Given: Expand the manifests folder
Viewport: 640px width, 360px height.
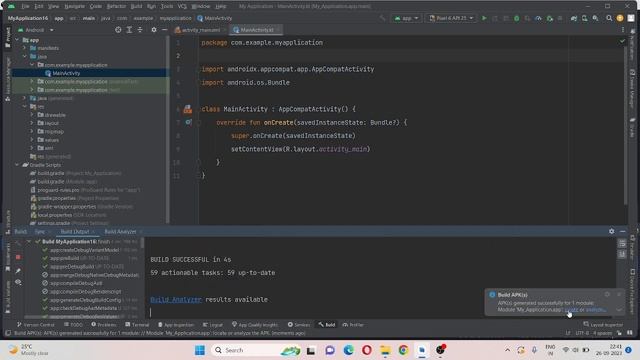Looking at the screenshot, I should click(x=24, y=48).
